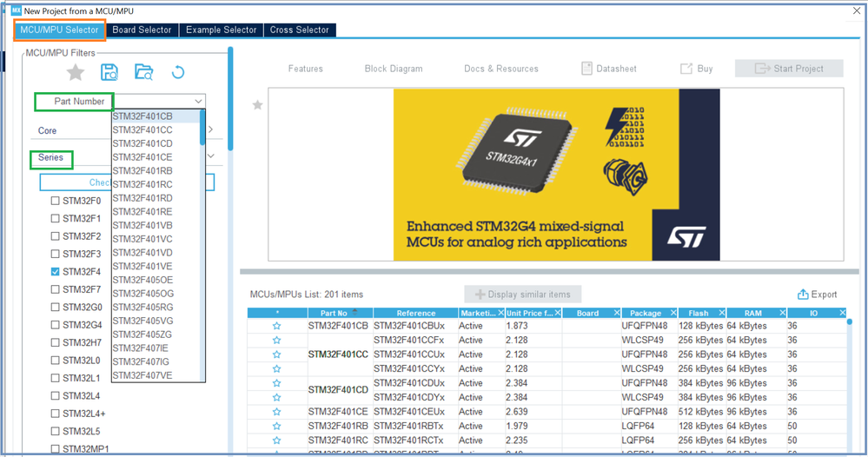Collapse the Series filter chevron
The width and height of the screenshot is (868, 457).
(x=210, y=156)
